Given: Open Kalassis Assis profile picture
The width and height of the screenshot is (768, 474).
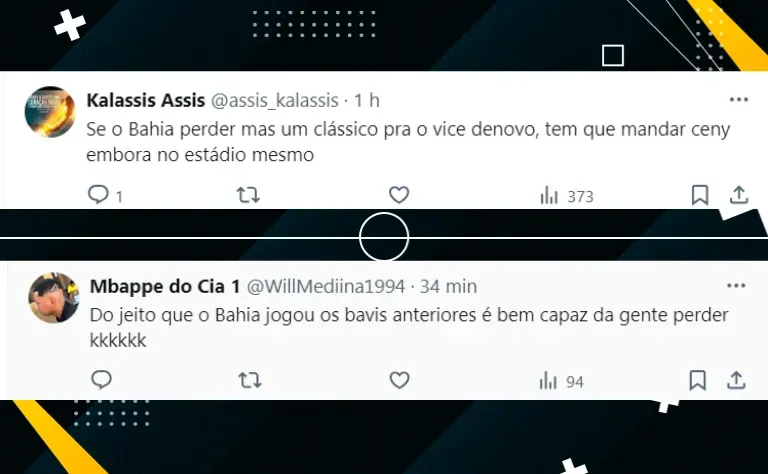Looking at the screenshot, I should pyautogui.click(x=50, y=111).
